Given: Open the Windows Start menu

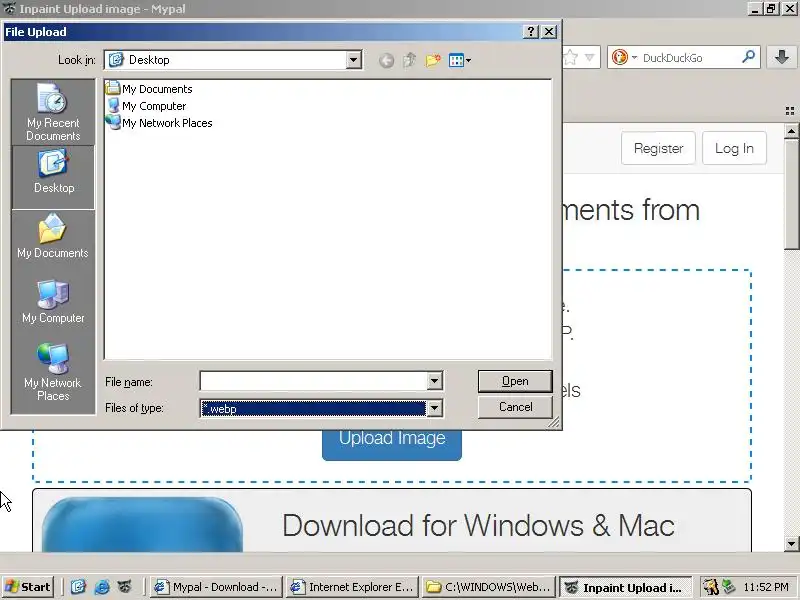Looking at the screenshot, I should click(x=28, y=587).
